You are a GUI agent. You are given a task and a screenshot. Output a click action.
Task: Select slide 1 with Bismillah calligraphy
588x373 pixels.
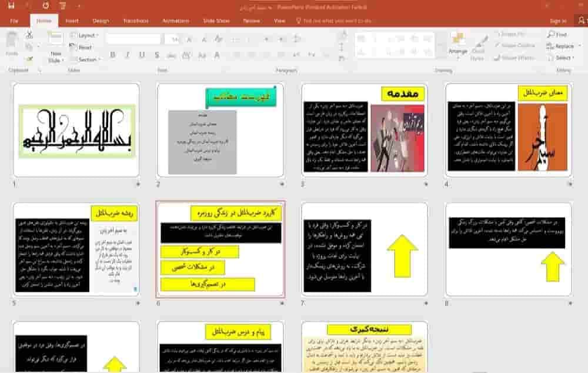click(x=76, y=130)
